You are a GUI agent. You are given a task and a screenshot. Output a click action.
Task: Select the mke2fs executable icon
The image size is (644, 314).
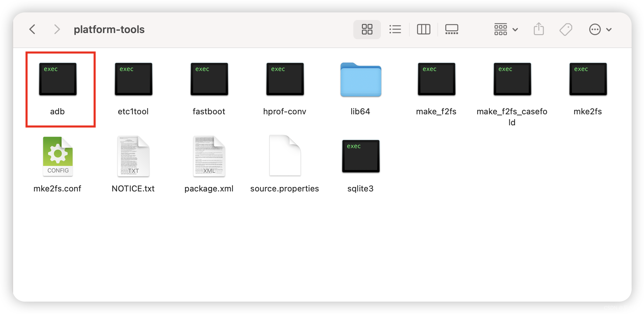click(588, 79)
